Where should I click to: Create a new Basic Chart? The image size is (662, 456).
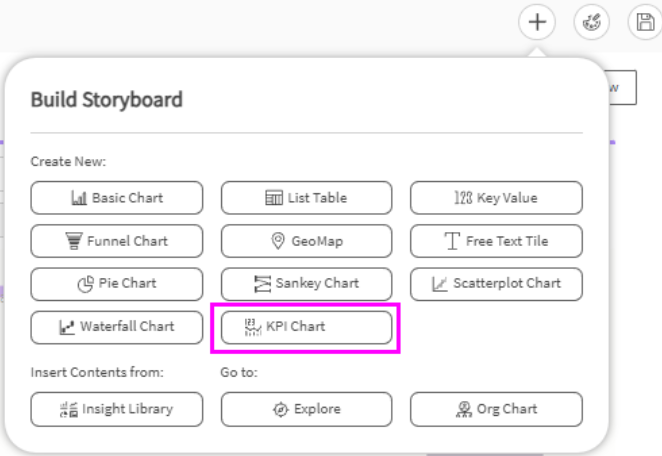click(117, 198)
